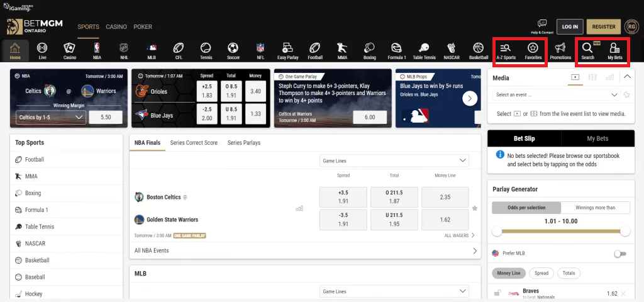Select the Money Line filter pill
Viewport: 644px width, 302px height.
(508, 273)
